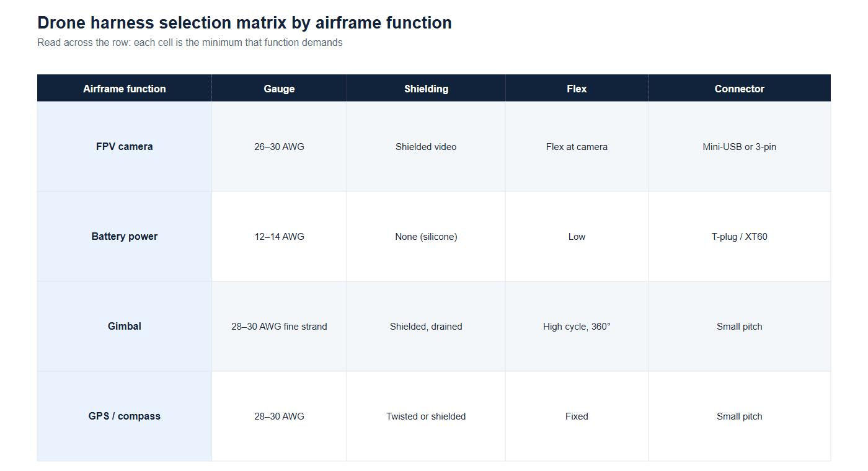Click the 'Gauge' column header
Image resolution: width=868 pixels, height=471 pixels.
279,88
